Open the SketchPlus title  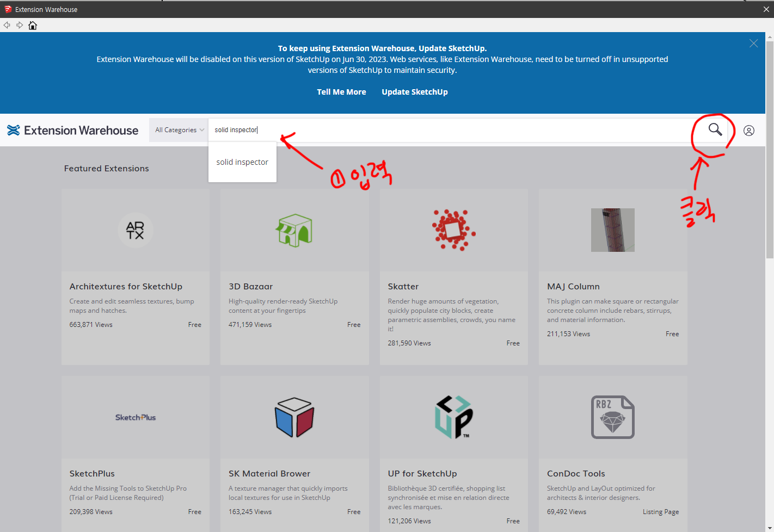point(92,474)
